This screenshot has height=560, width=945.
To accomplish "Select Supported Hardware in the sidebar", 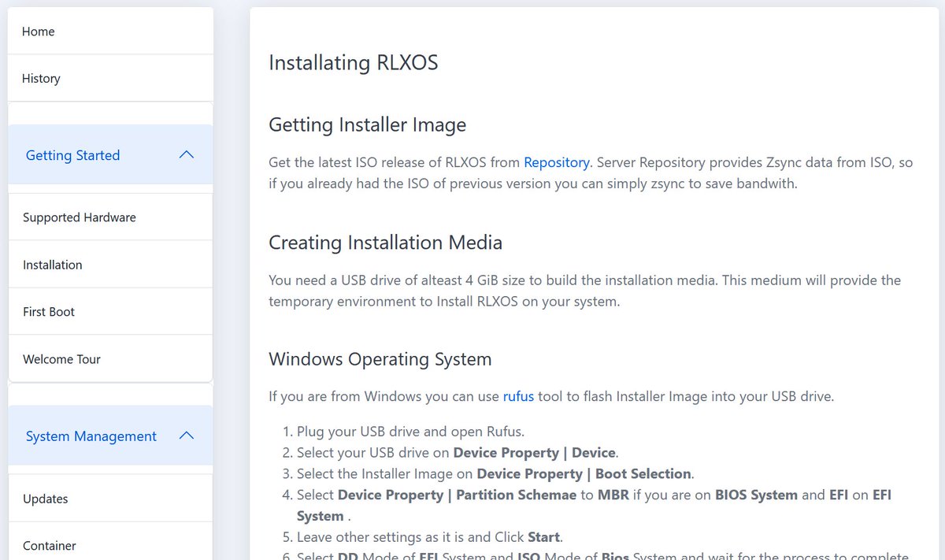I will 78,217.
